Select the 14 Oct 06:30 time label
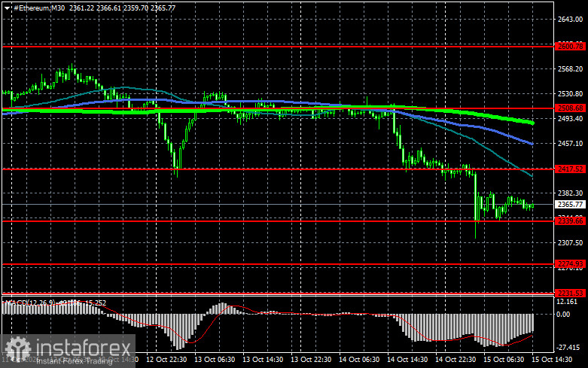The image size is (588, 368). 359,360
